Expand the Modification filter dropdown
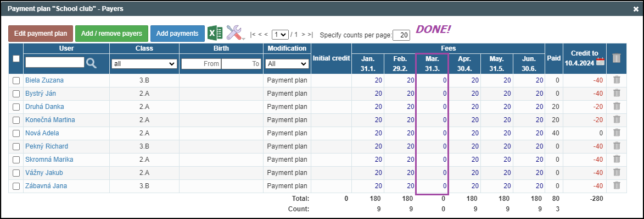Image resolution: width=644 pixels, height=219 pixels. [x=287, y=64]
